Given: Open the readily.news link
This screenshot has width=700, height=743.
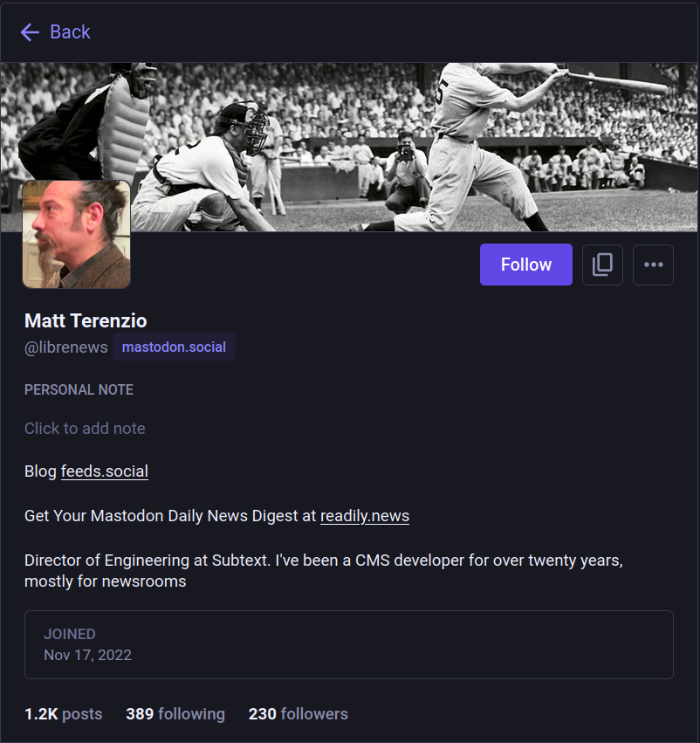Looking at the screenshot, I should (365, 516).
